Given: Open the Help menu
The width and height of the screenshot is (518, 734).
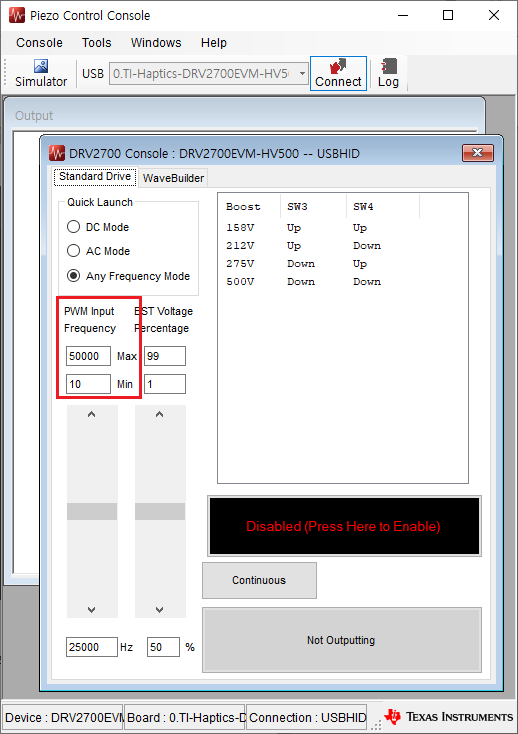Looking at the screenshot, I should [214, 43].
